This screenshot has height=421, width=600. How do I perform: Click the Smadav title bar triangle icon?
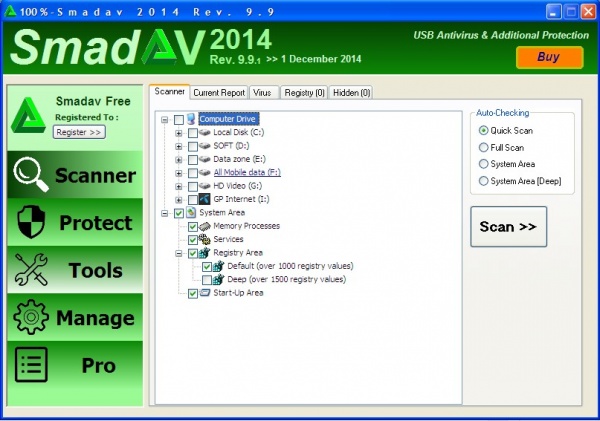click(x=10, y=11)
